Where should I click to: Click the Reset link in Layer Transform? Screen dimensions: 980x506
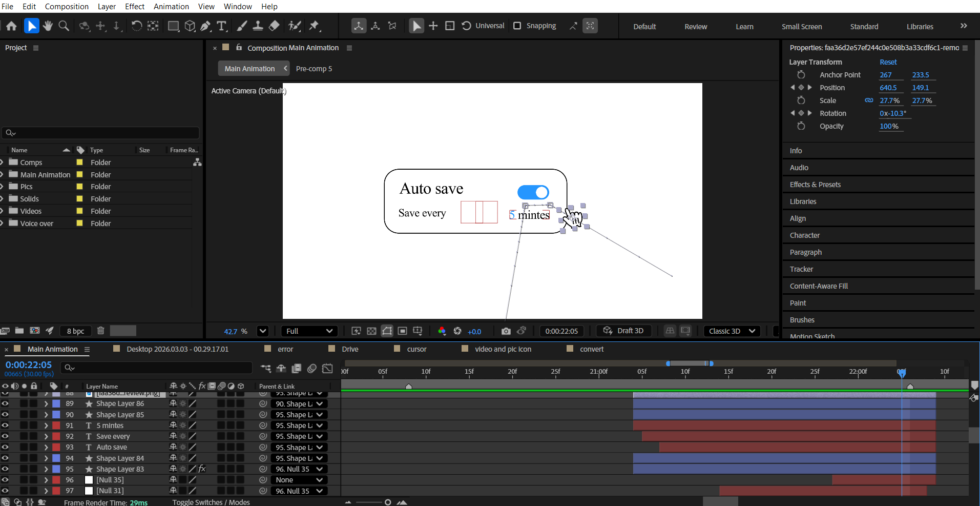tap(888, 62)
